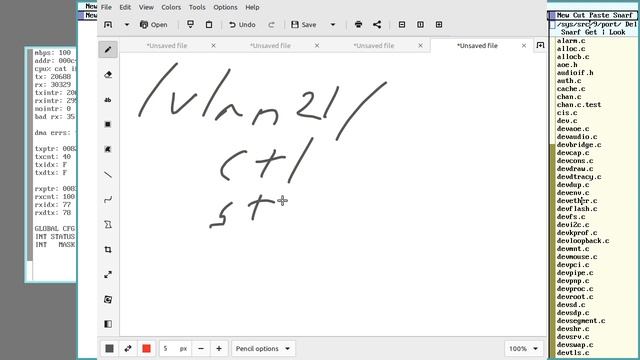The image size is (640, 360).
Task: Close the first Unsaved file tab
Action: pos(213,46)
